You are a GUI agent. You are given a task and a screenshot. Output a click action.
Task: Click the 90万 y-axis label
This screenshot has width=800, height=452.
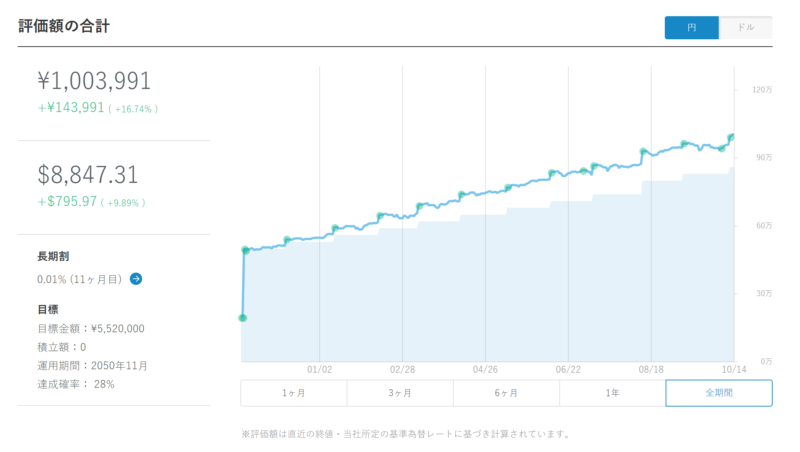point(764,158)
